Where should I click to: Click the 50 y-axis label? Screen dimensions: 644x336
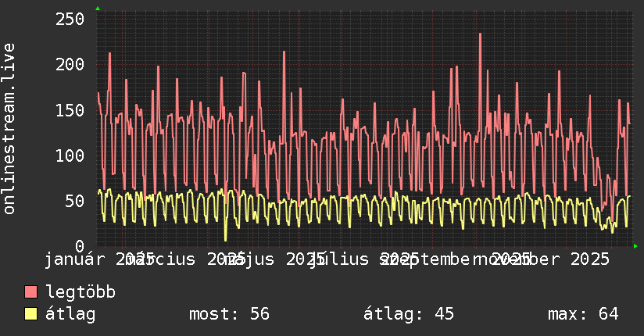[x=75, y=202]
